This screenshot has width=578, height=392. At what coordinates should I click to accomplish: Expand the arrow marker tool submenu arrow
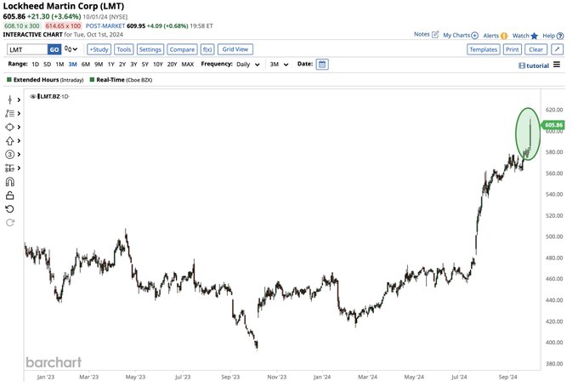pos(19,141)
